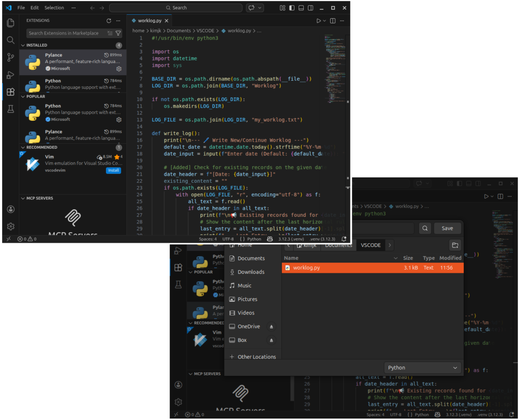Viewport: 520px width, 420px height.
Task: Click the activity bar Search magnifier icon
Action: (x=10, y=40)
